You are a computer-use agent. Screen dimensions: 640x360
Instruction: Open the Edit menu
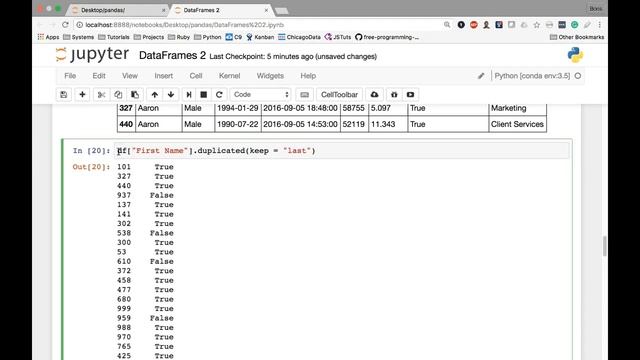[x=99, y=76]
